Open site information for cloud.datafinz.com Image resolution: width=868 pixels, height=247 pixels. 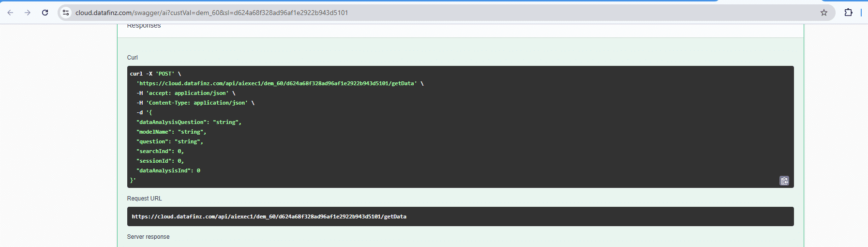tap(66, 13)
